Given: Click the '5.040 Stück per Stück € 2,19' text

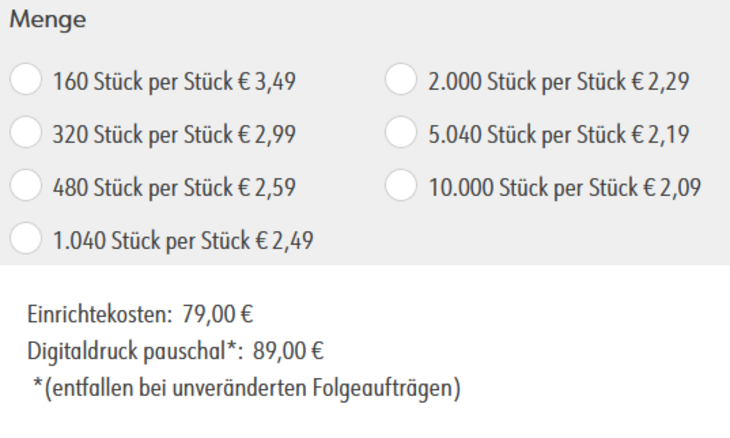Looking at the screenshot, I should point(559,135).
